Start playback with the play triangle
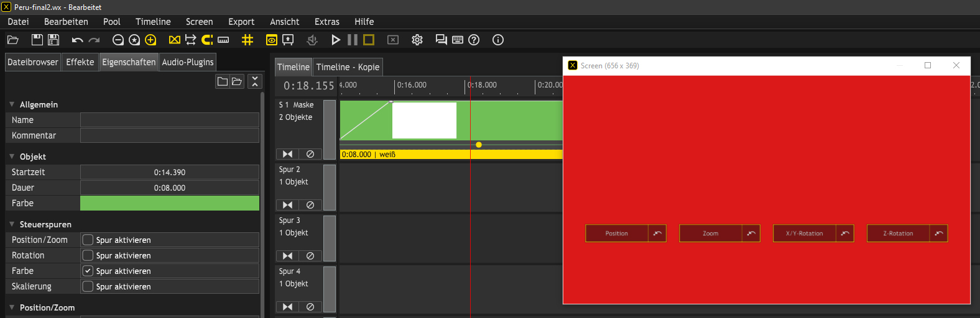Image resolution: width=980 pixels, height=318 pixels. pos(336,40)
